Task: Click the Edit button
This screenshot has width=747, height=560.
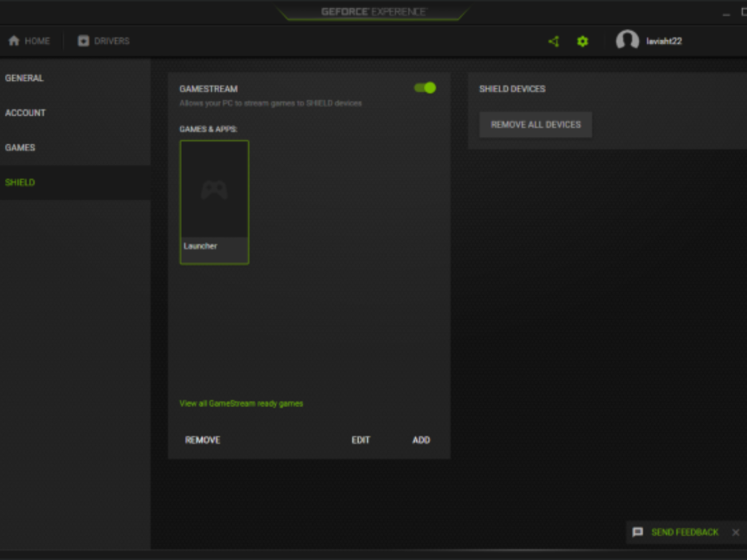Action: click(360, 440)
